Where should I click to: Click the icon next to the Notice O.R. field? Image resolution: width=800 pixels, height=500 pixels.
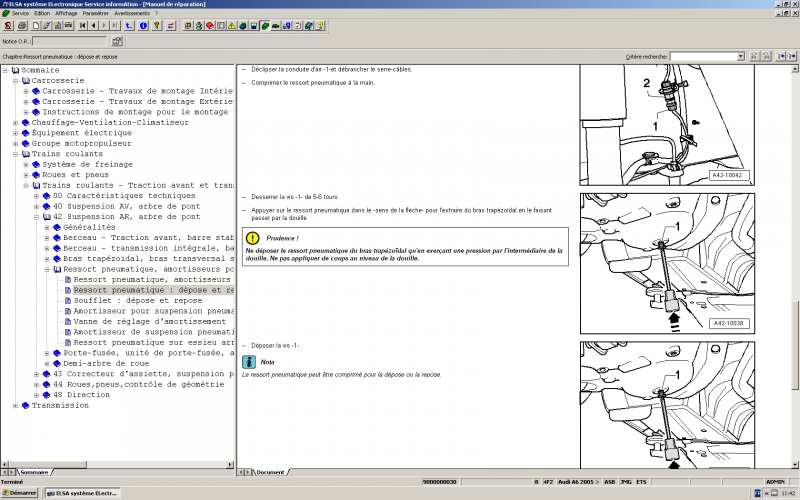(x=117, y=42)
